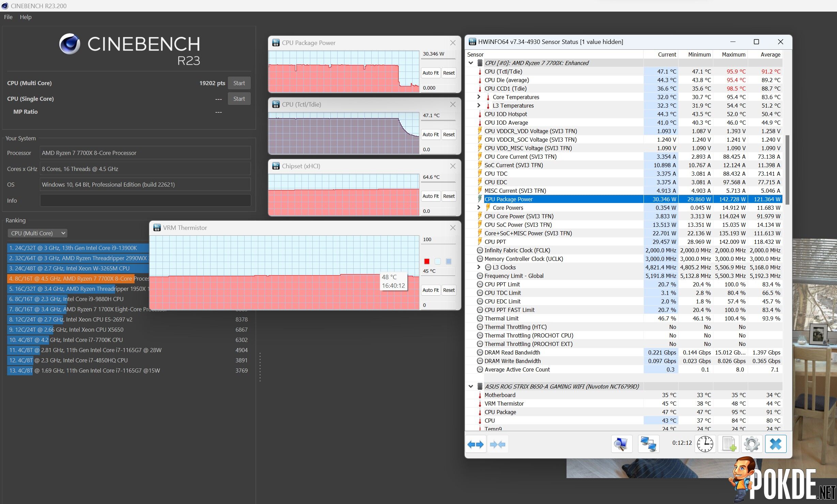837x504 pixels.
Task: Click VRM Thermistor graph window icon
Action: (x=157, y=228)
